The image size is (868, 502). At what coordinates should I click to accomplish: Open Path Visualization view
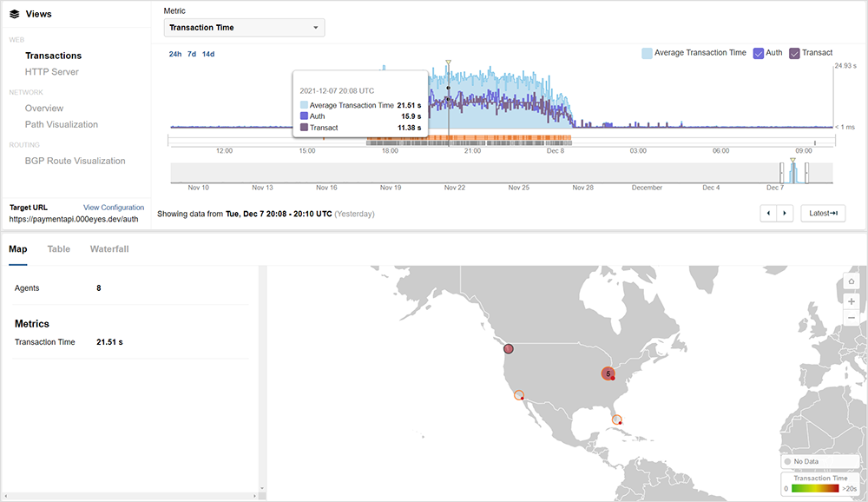click(62, 125)
